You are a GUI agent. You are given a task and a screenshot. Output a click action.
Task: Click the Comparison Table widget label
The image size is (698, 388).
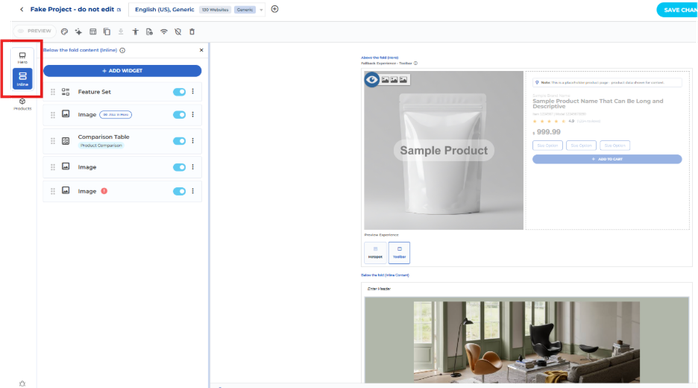[104, 137]
